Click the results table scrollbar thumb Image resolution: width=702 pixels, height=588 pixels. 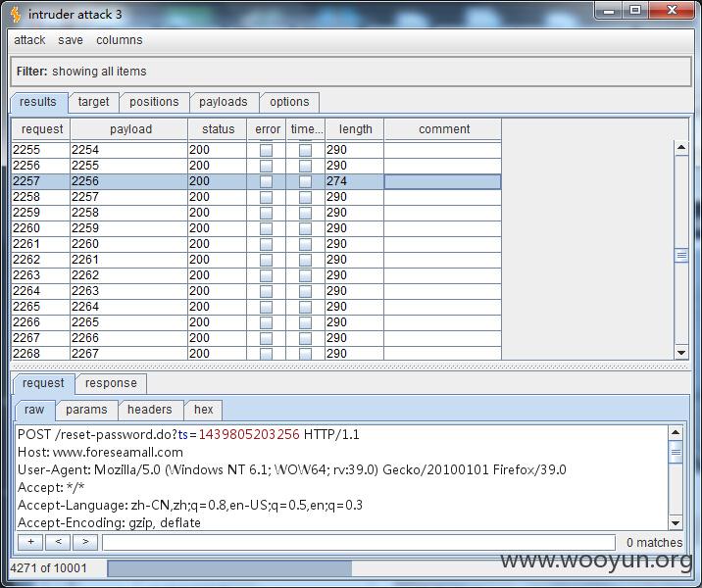pos(681,256)
